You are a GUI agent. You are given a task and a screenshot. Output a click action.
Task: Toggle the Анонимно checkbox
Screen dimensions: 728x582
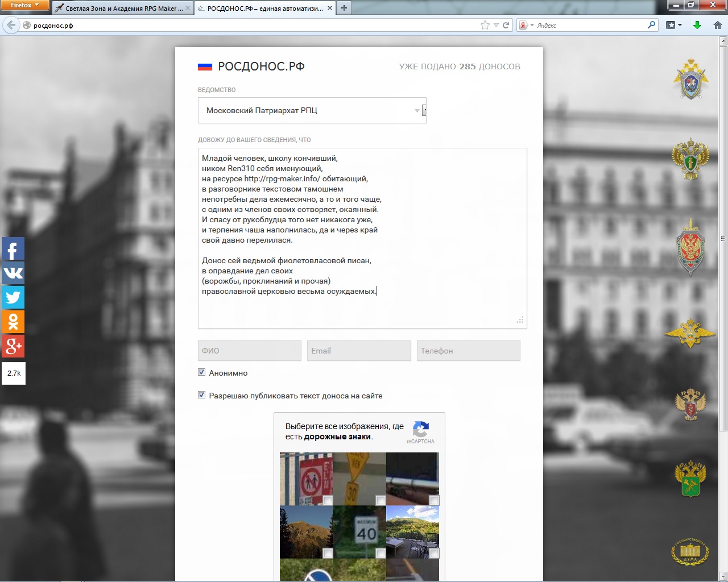coord(201,372)
